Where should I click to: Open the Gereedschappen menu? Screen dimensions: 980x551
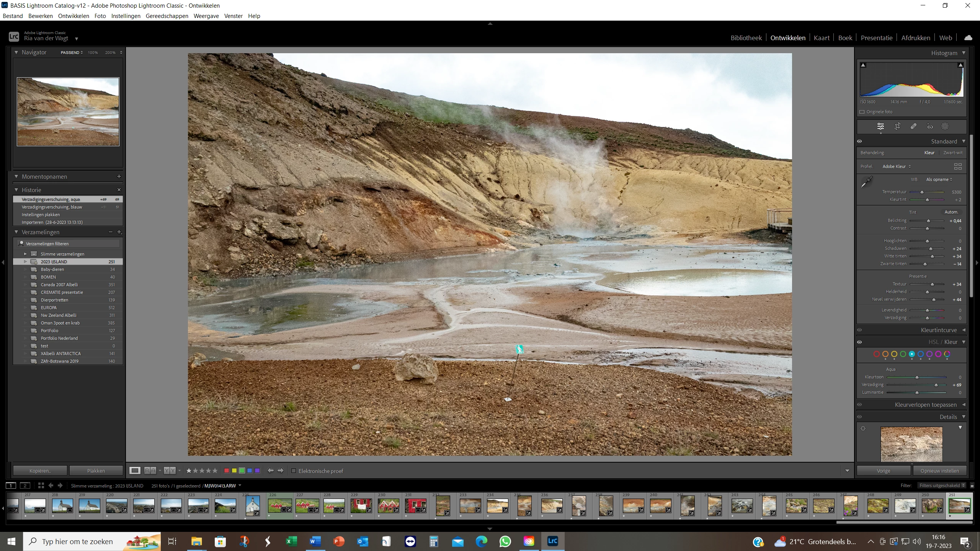[167, 16]
